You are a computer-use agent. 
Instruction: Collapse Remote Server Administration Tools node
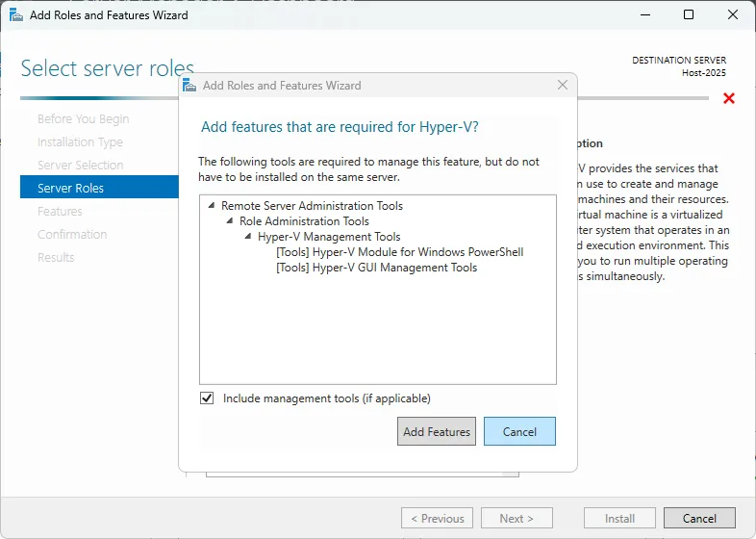coord(212,206)
